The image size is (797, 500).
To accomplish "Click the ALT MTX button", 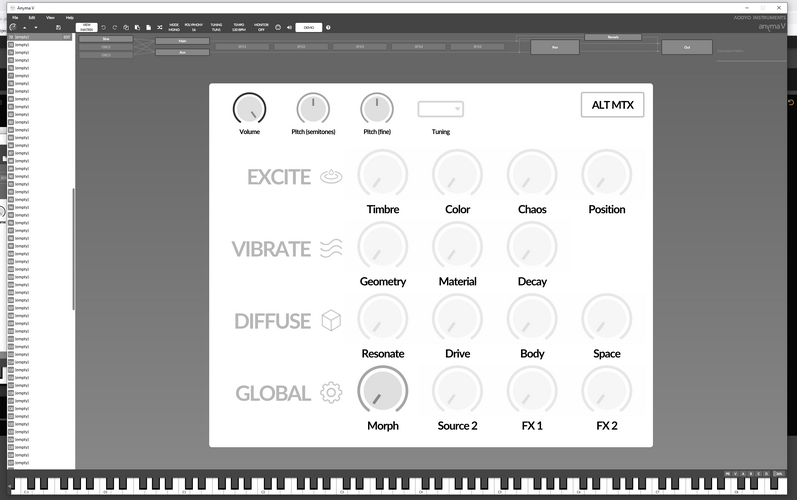I will point(612,105).
